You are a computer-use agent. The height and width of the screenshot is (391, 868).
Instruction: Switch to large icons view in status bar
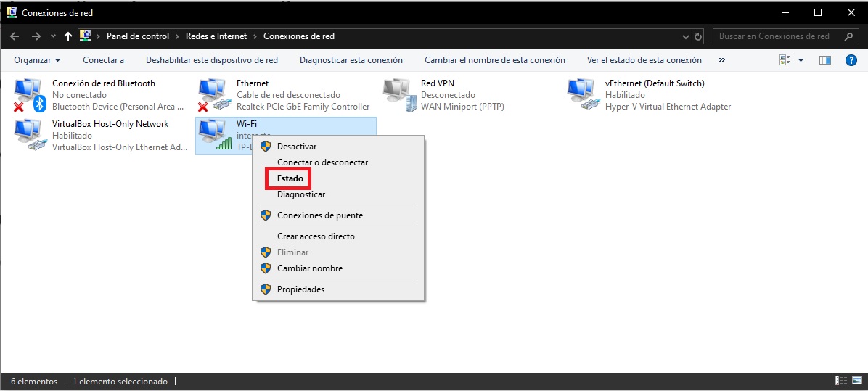point(856,382)
